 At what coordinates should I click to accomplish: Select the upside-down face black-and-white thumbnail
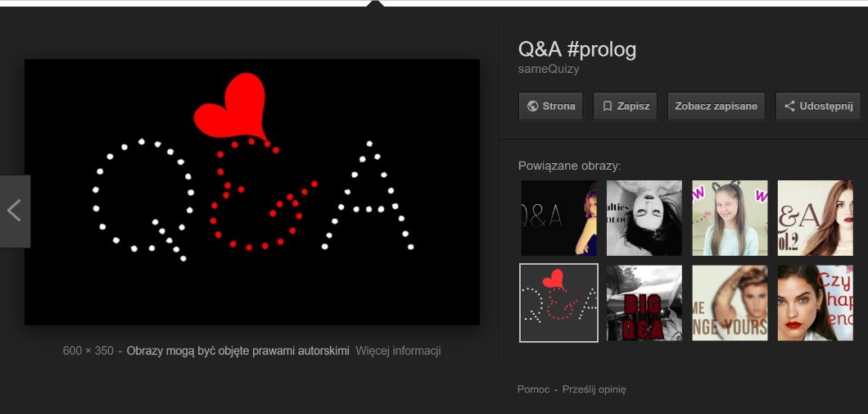(x=644, y=218)
